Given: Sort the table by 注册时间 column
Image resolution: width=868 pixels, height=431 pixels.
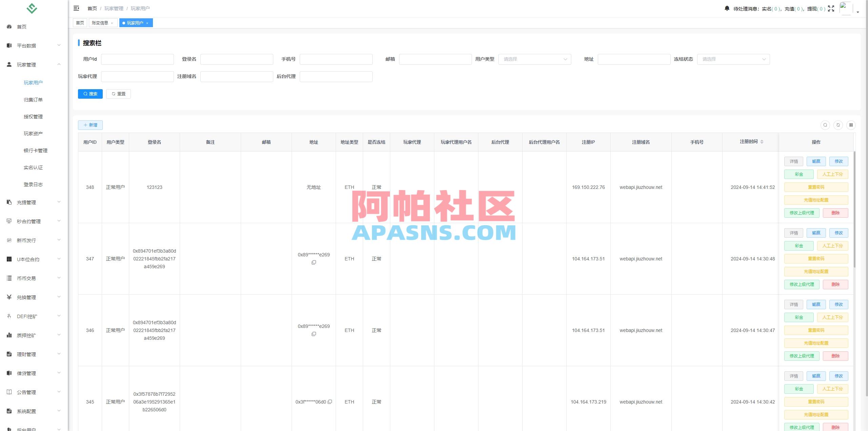Looking at the screenshot, I should tap(762, 142).
